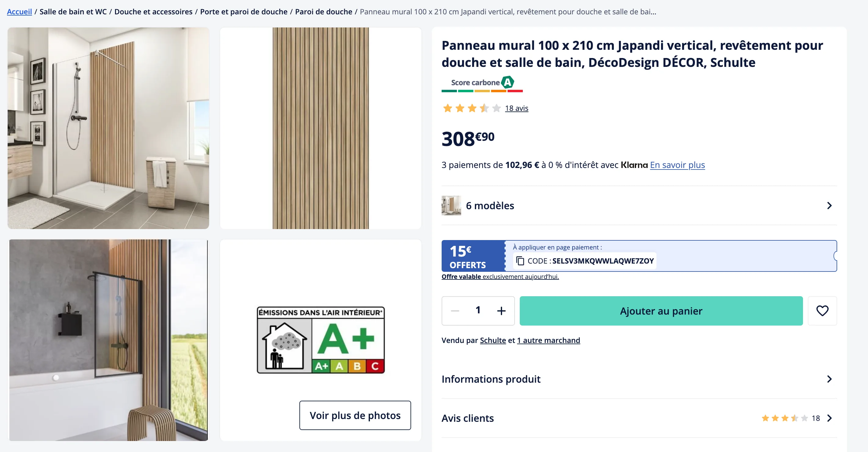Open the 1 autre marchand link
868x452 pixels.
548,340
